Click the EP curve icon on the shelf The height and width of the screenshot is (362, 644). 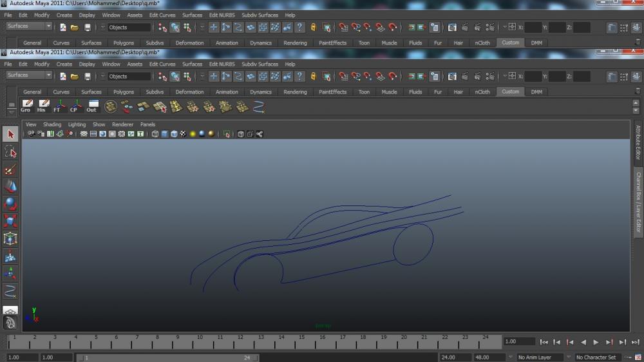259,107
